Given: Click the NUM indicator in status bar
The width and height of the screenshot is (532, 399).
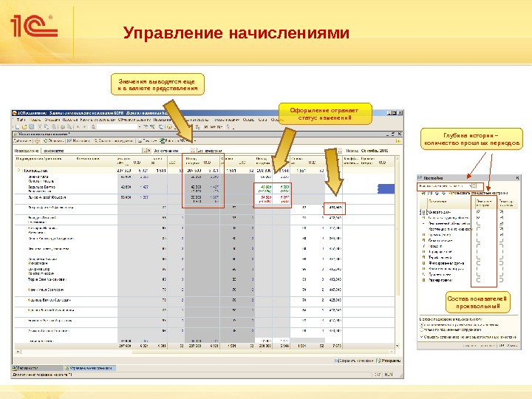Looking at the screenshot, I should [389, 375].
